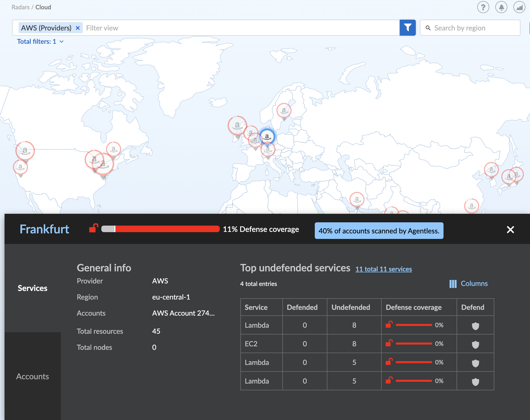Click the Frankfurt defense coverage bar
The image size is (530, 420).
point(160,229)
